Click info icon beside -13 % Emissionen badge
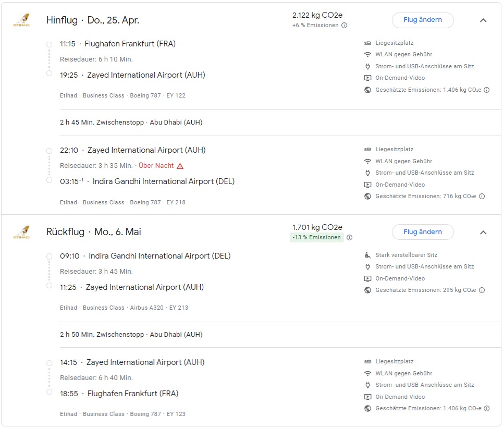 coord(350,238)
